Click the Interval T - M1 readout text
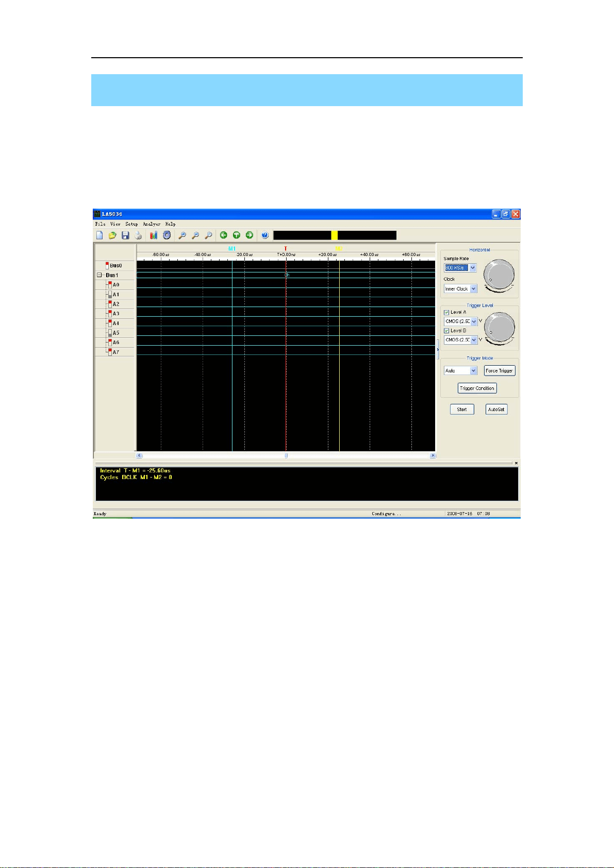 135,470
